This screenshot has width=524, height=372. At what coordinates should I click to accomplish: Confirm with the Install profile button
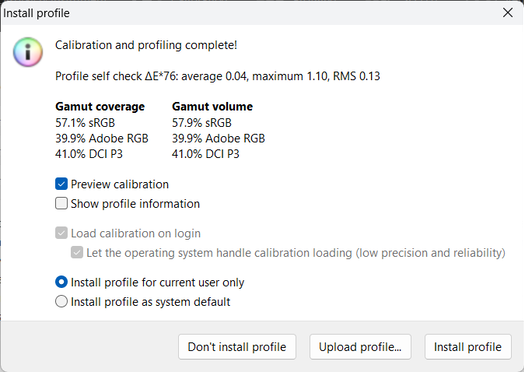(x=468, y=347)
